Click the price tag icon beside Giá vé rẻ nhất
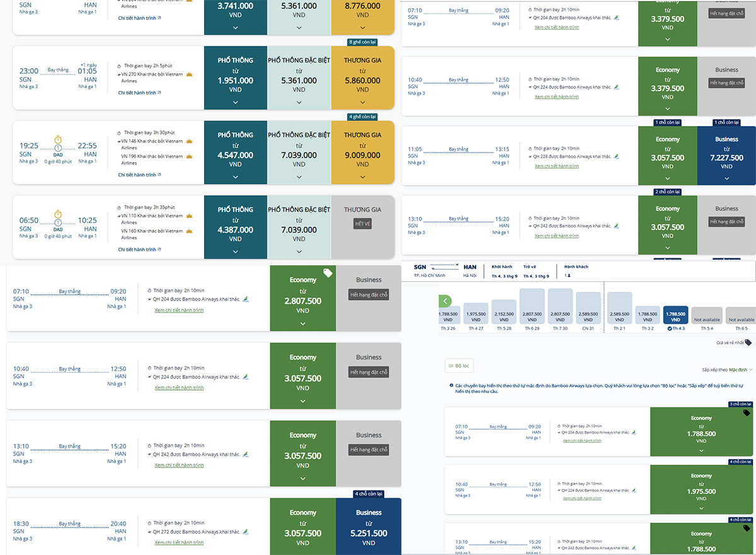This screenshot has height=555, width=756. pyautogui.click(x=748, y=343)
